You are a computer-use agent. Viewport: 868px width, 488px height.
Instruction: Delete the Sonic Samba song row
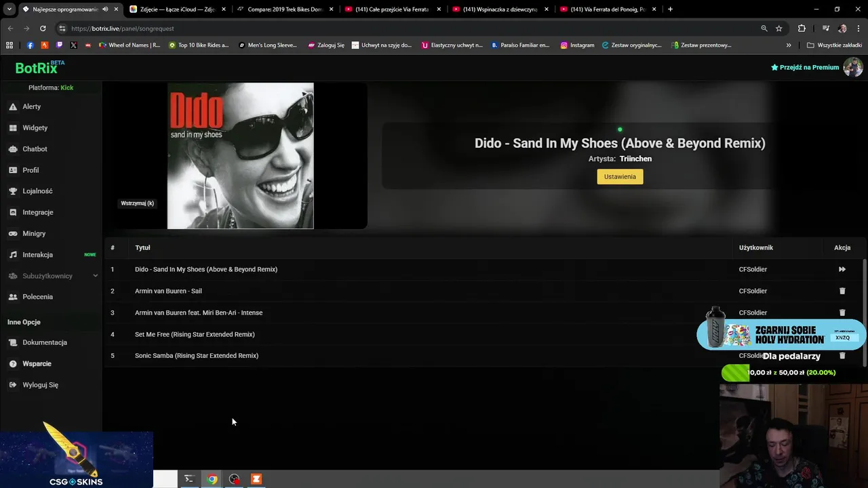(842, 355)
